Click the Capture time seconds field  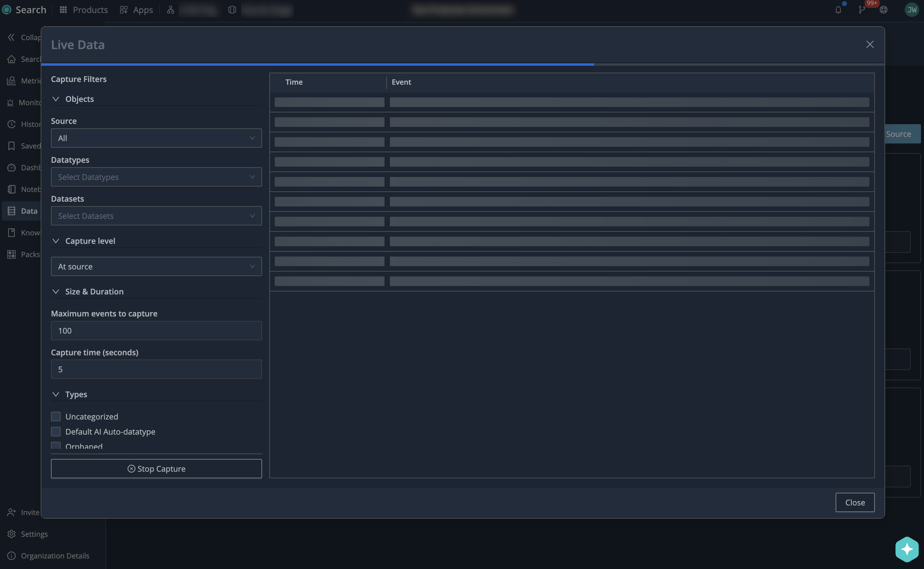click(156, 369)
